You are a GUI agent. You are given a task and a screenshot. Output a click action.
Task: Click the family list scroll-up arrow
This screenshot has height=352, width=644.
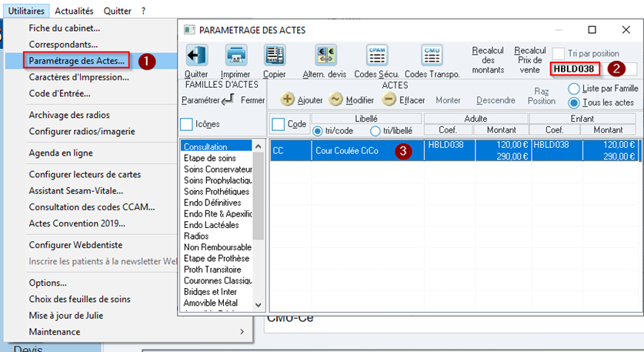(x=258, y=146)
